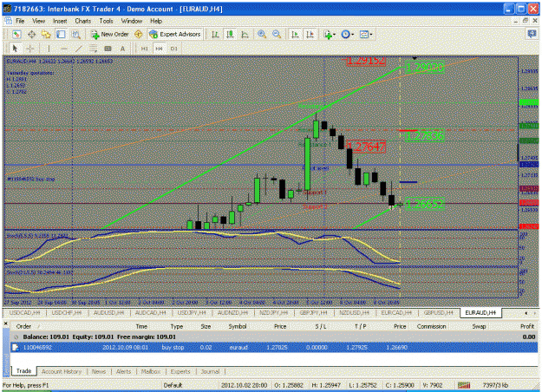This screenshot has width=542, height=392.
Task: Open the Window menu
Action: tap(132, 21)
